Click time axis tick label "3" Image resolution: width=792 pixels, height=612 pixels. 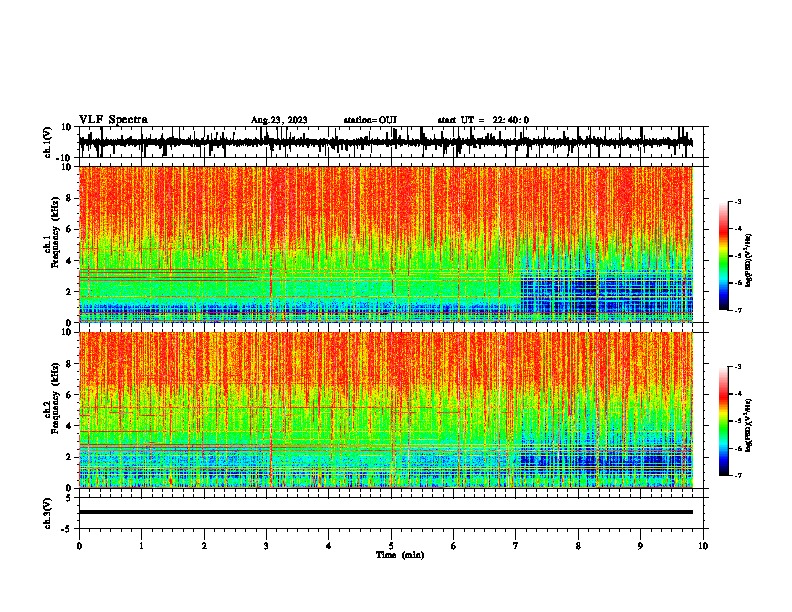(x=266, y=546)
